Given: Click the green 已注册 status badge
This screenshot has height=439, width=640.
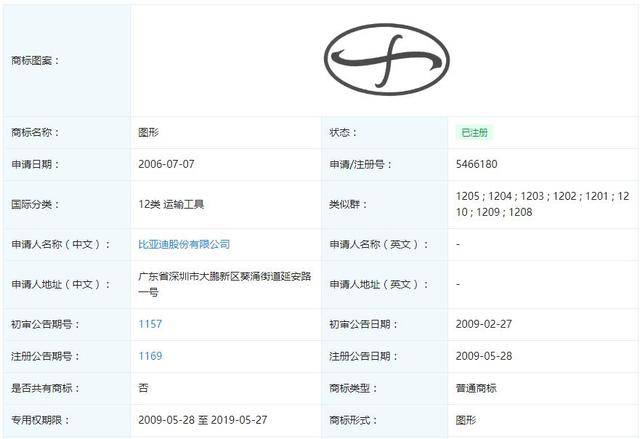Looking at the screenshot, I should point(474,132).
